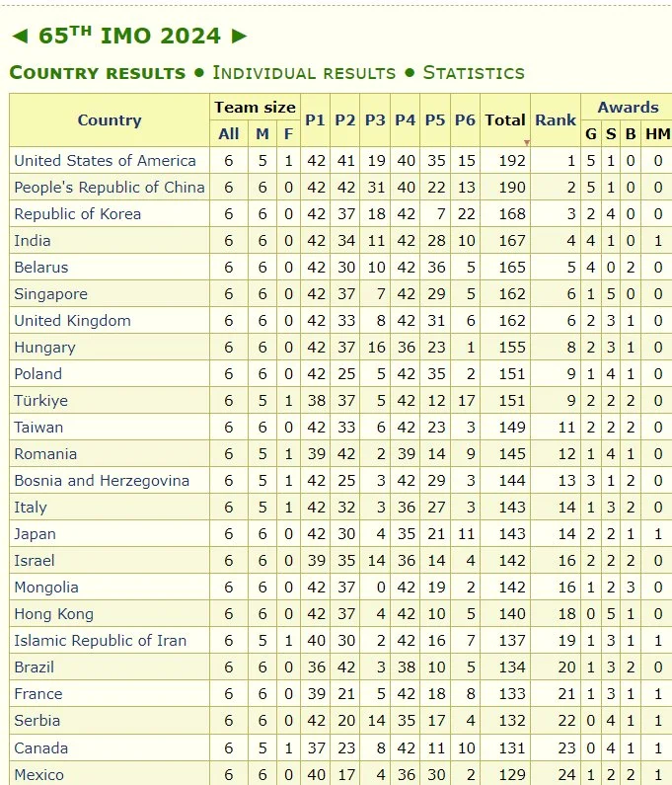Open Republic of Korea link

(x=78, y=213)
